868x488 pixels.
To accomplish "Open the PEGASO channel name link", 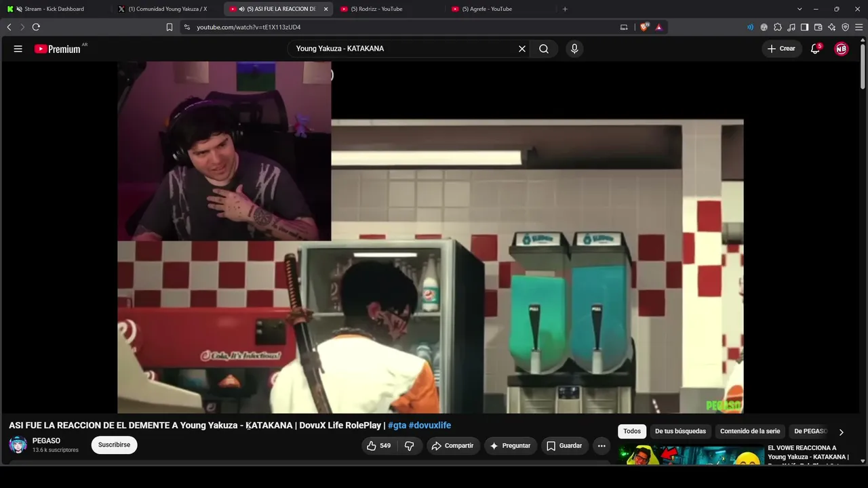I will 46,441.
